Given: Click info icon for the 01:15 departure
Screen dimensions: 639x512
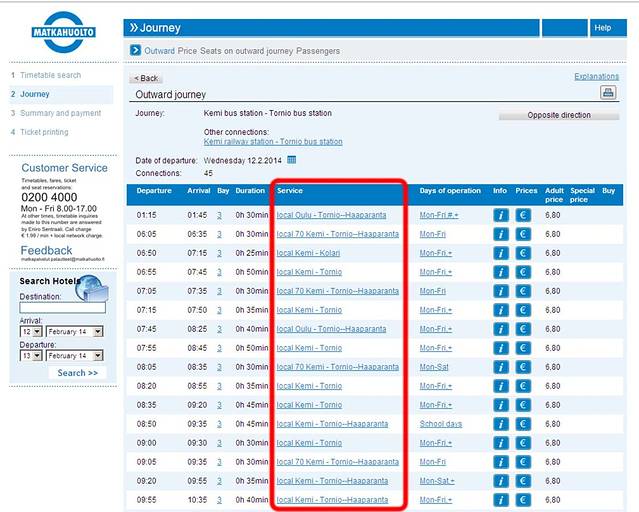Looking at the screenshot, I should click(x=501, y=215).
